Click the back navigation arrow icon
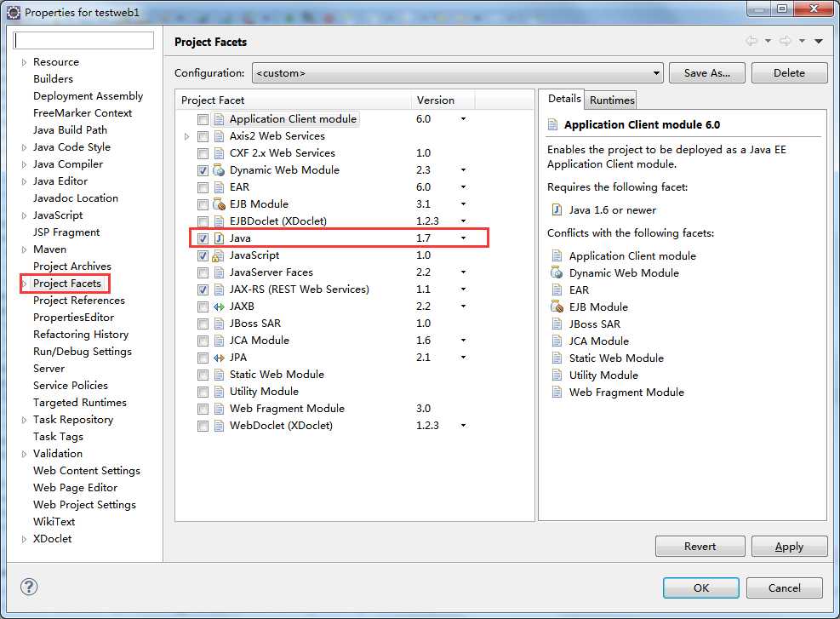 [x=751, y=41]
